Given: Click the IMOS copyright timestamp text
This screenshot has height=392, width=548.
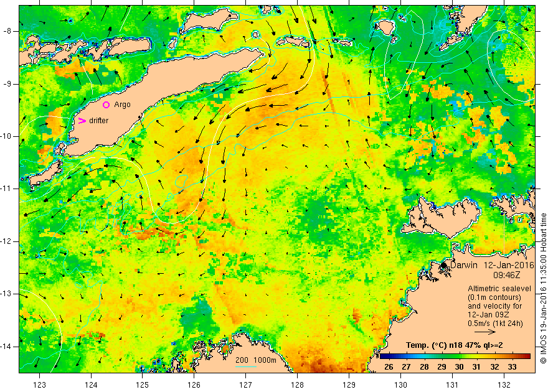Looking at the screenshot, I should [543, 288].
